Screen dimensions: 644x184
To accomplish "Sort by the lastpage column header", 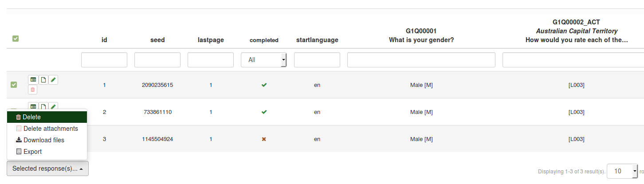I will point(211,40).
